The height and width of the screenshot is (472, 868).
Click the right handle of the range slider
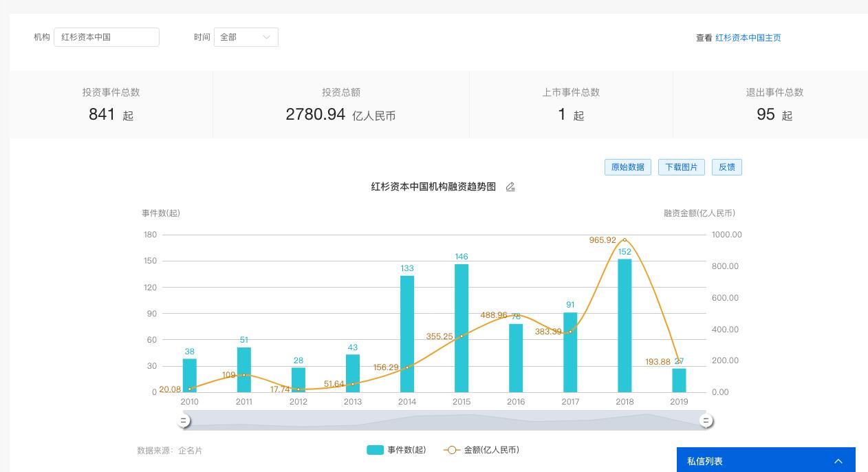pyautogui.click(x=706, y=420)
